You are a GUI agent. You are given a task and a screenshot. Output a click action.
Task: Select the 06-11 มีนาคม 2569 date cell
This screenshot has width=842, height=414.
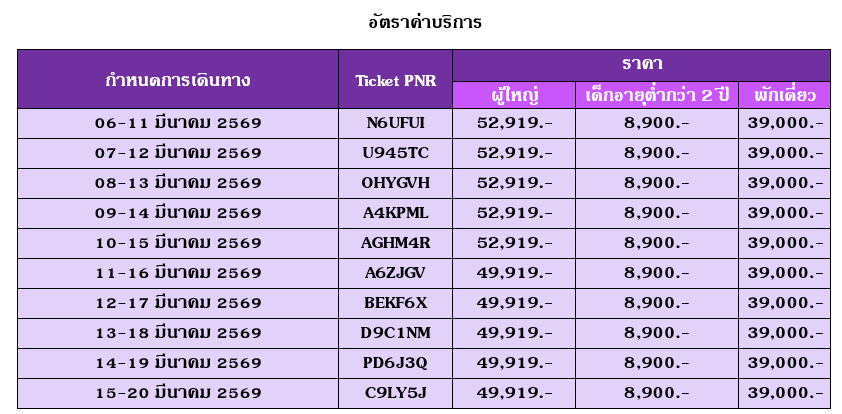178,123
